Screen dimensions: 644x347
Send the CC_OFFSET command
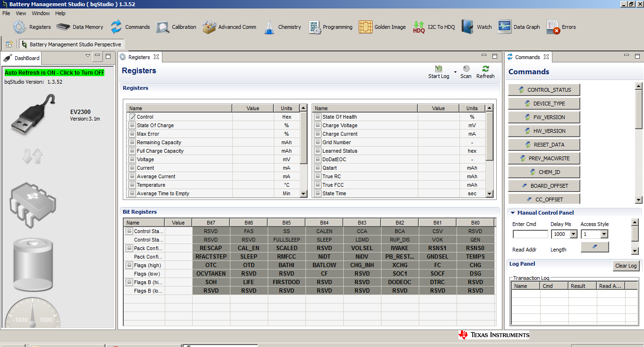click(x=544, y=199)
